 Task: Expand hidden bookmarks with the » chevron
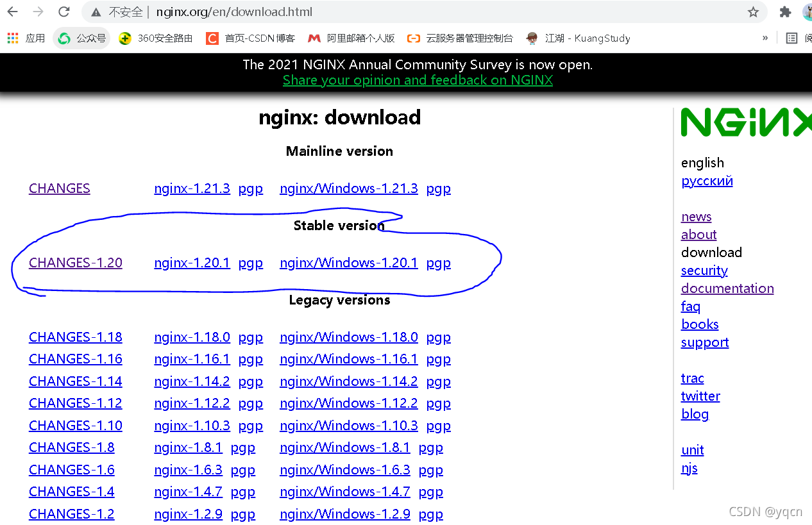pos(765,38)
